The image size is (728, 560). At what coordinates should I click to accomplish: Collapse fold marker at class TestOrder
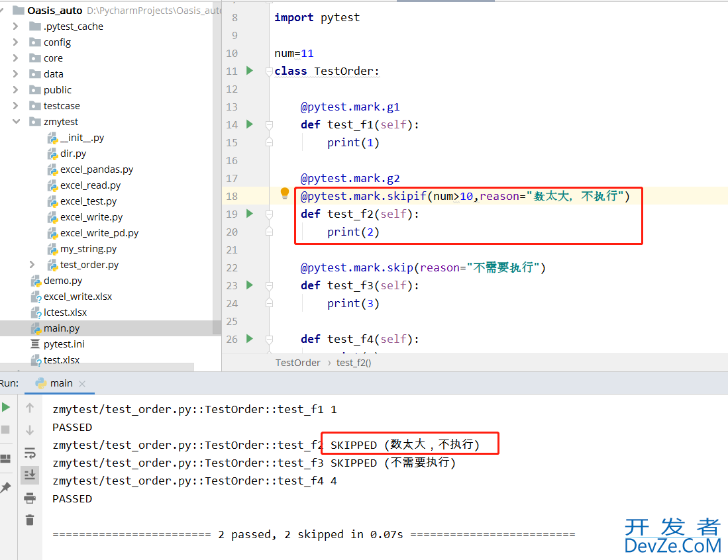(269, 71)
